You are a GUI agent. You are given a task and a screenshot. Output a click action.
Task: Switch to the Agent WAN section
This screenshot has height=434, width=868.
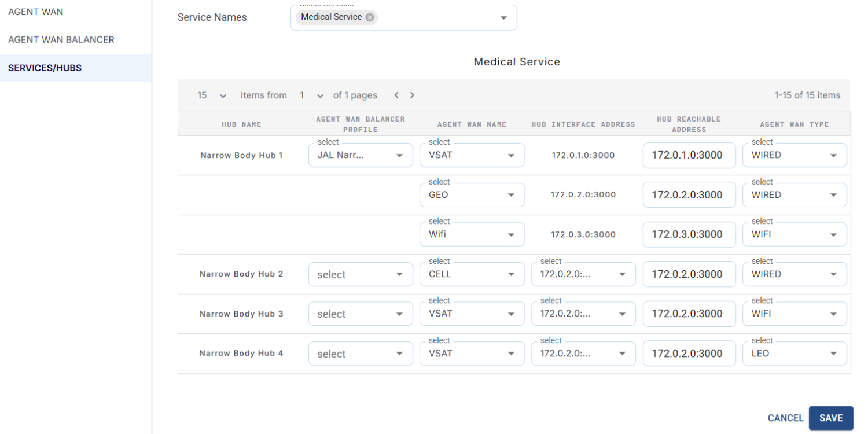click(x=36, y=12)
